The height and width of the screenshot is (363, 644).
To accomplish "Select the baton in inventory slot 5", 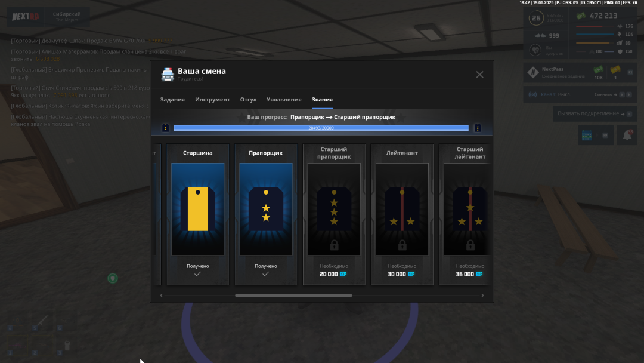I will (x=42, y=321).
